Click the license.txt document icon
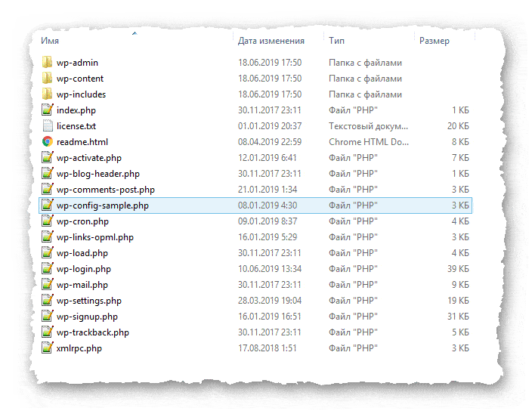Viewport: 532px width, 411px height. (48, 126)
